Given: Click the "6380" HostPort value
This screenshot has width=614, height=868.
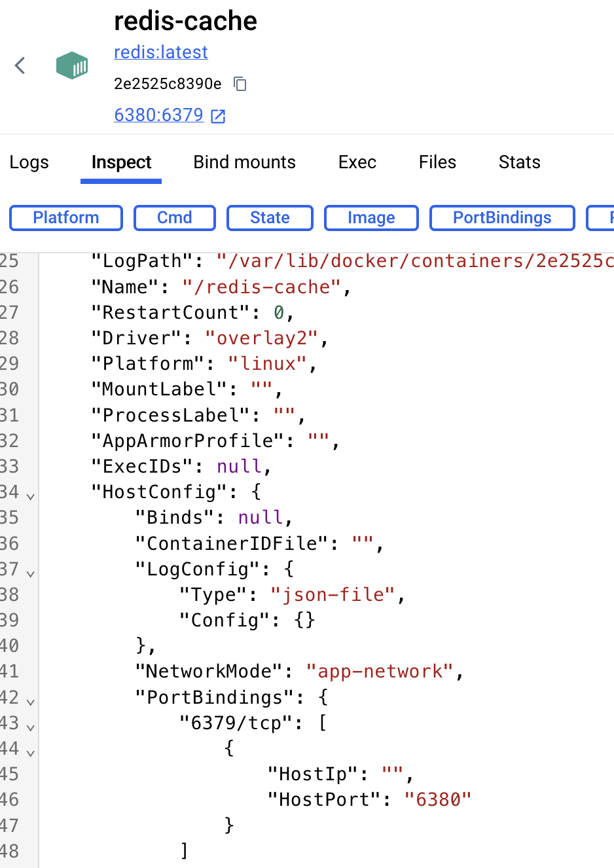Looking at the screenshot, I should [x=438, y=799].
